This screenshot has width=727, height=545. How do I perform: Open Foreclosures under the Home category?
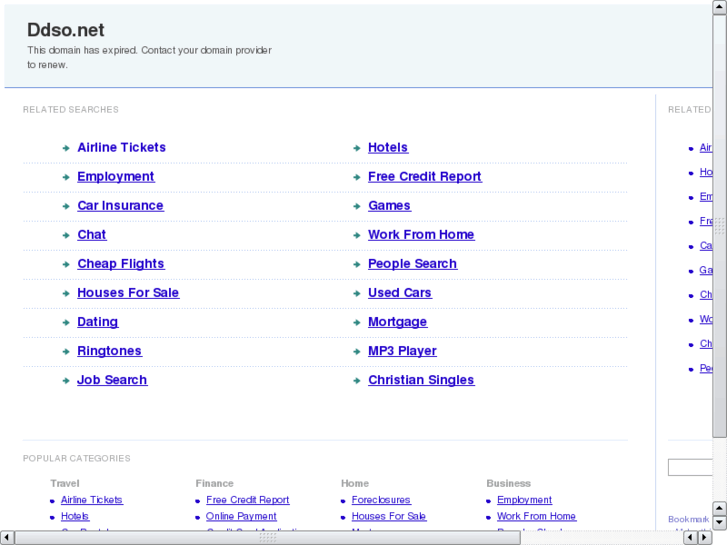381,500
